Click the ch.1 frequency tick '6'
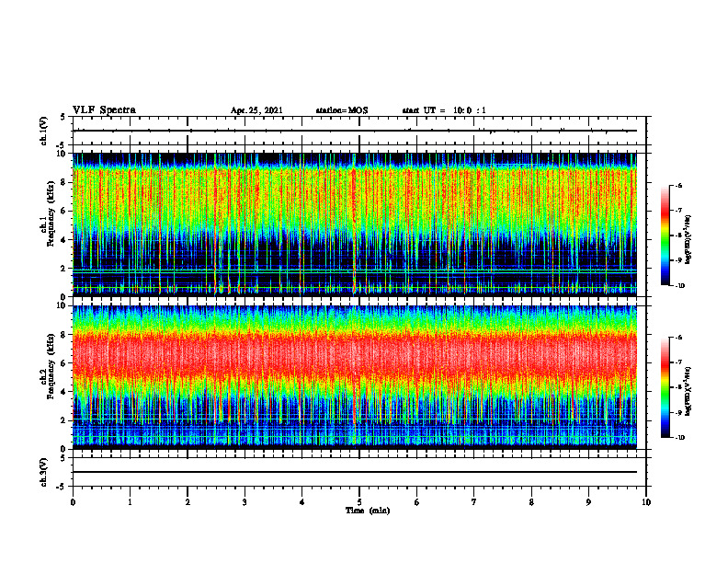This screenshot has height=563, width=728. tap(63, 211)
